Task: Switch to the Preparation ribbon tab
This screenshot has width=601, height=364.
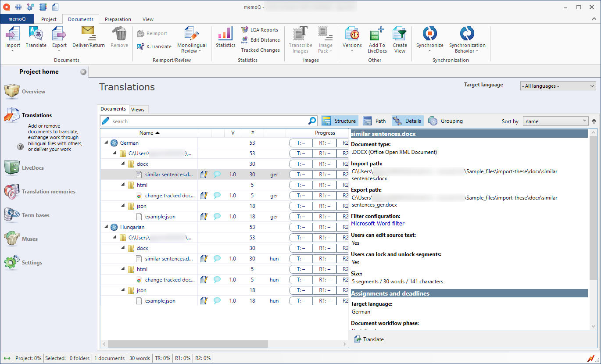Action: 118,19
